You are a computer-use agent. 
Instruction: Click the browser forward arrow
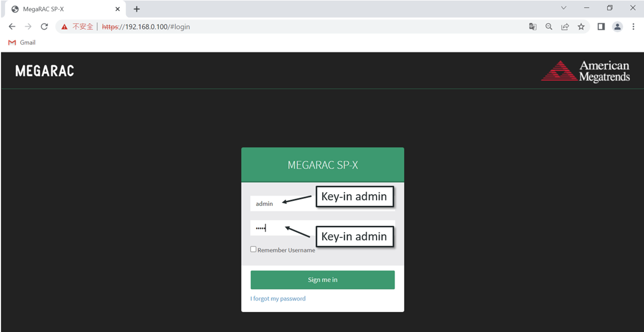(28, 27)
